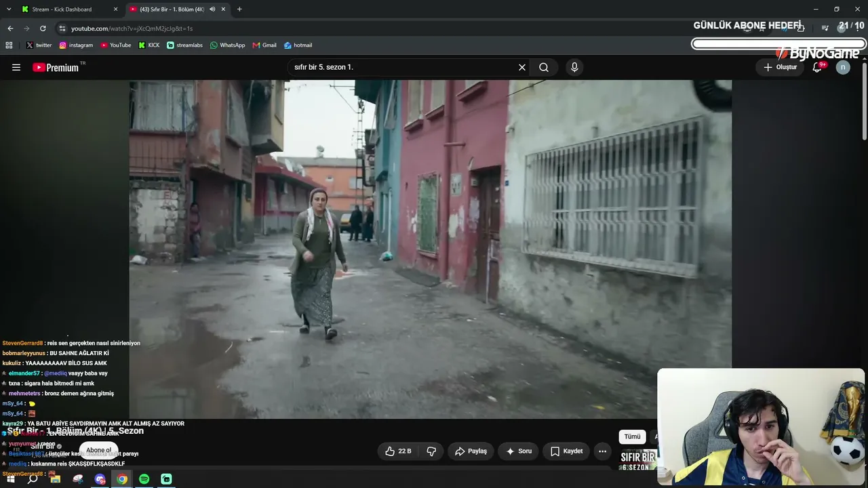Open the media control icon in Chrome toolbar
This screenshot has height=488, width=868.
tap(825, 28)
